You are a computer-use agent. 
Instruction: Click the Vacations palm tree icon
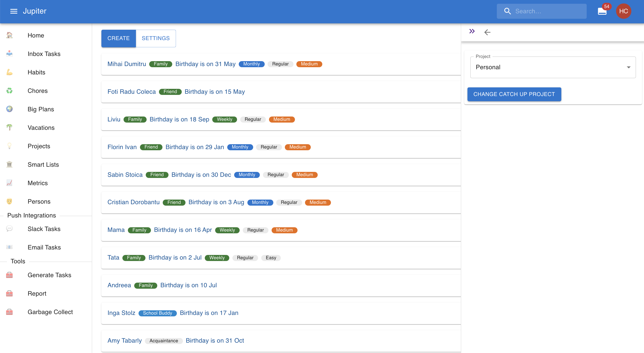(10, 127)
